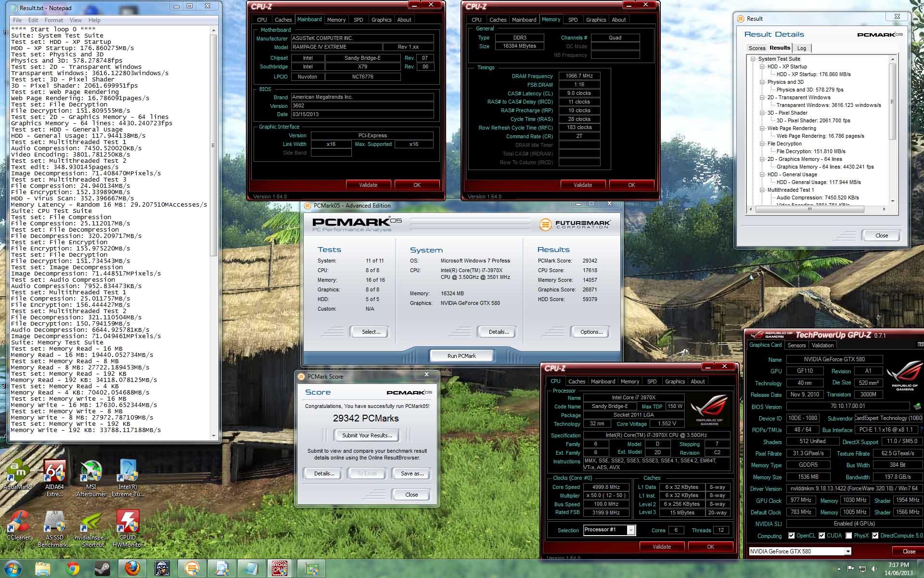Open the Graphics tab in Memory CPU-Z window
Viewport: 924px width, 578px height.
tap(596, 20)
